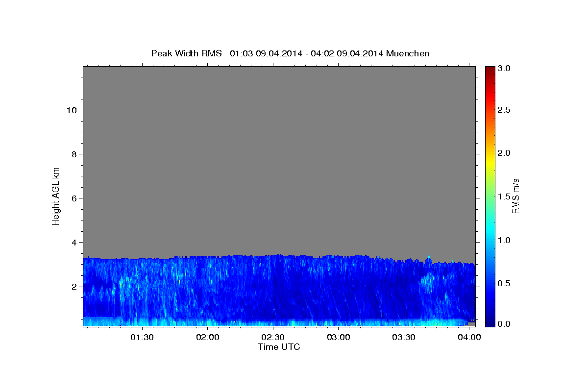This screenshot has width=588, height=392.
Task: Click the colorbar value 1.5
Action: coord(504,196)
